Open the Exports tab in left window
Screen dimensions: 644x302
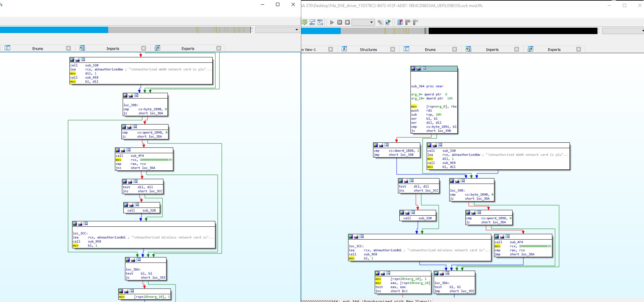tap(188, 49)
